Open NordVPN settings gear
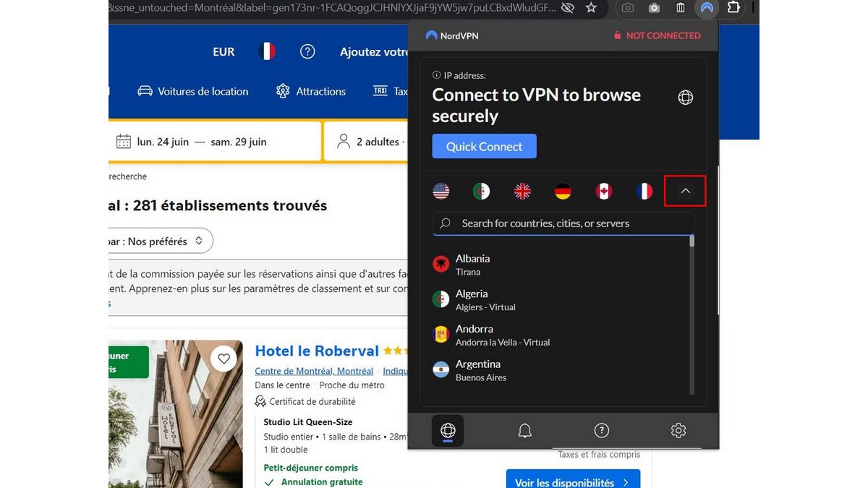The height and width of the screenshot is (488, 868). pos(678,431)
